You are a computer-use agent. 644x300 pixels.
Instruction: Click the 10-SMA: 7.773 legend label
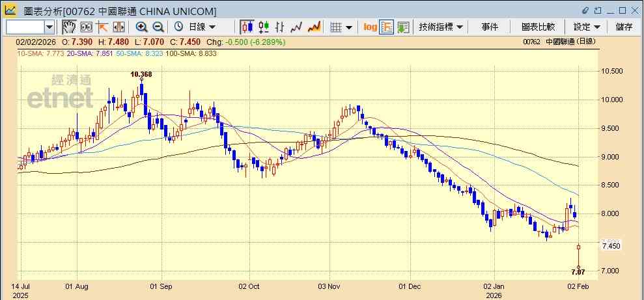[40, 53]
